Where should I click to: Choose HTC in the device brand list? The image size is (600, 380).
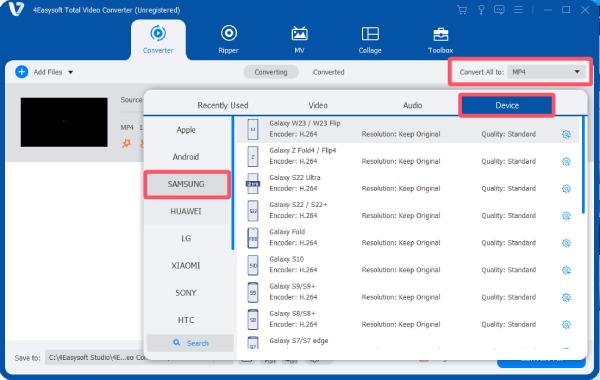point(186,320)
